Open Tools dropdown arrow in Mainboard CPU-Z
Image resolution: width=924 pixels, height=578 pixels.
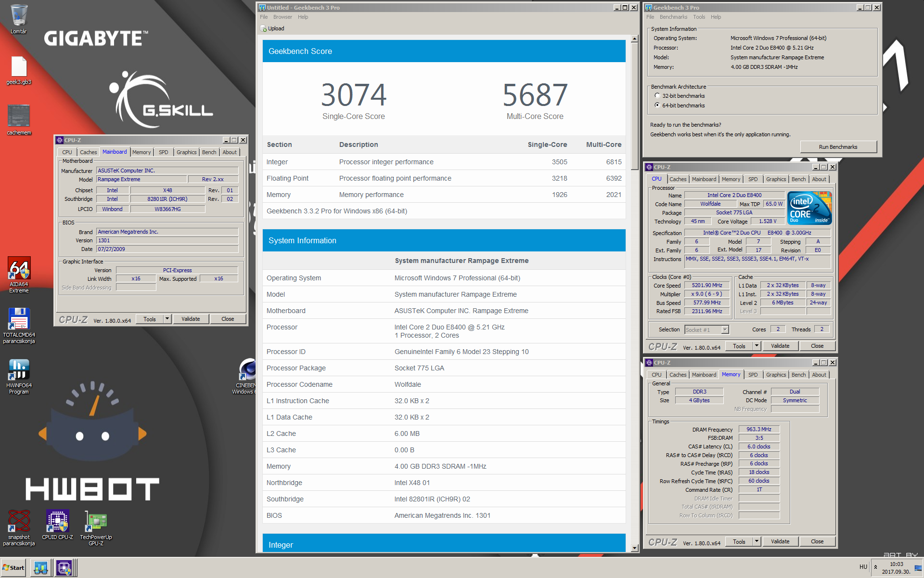point(167,319)
